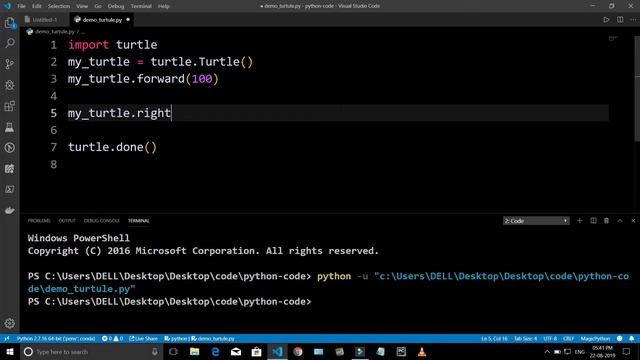
Task: Click the Python interpreter status bar item
Action: pos(56,339)
